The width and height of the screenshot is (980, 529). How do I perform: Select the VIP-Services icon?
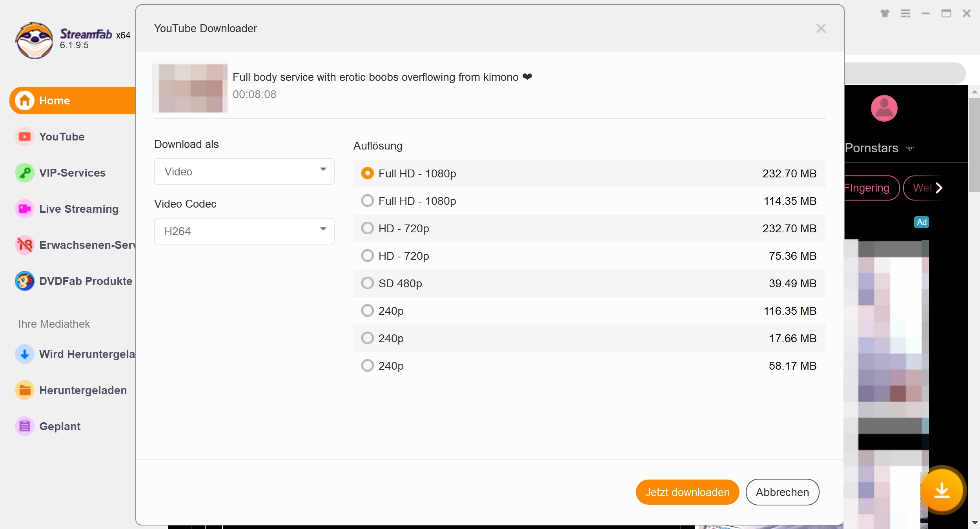pos(24,173)
